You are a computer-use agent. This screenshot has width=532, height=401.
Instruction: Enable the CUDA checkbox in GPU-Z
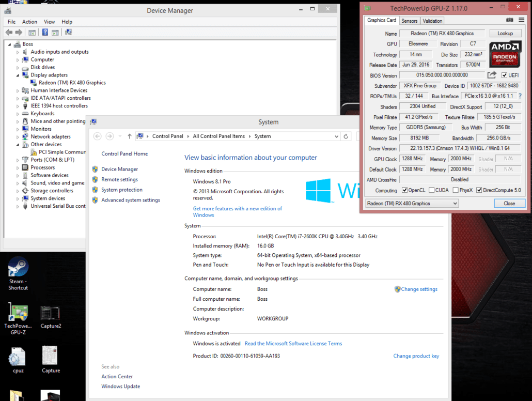pyautogui.click(x=432, y=190)
